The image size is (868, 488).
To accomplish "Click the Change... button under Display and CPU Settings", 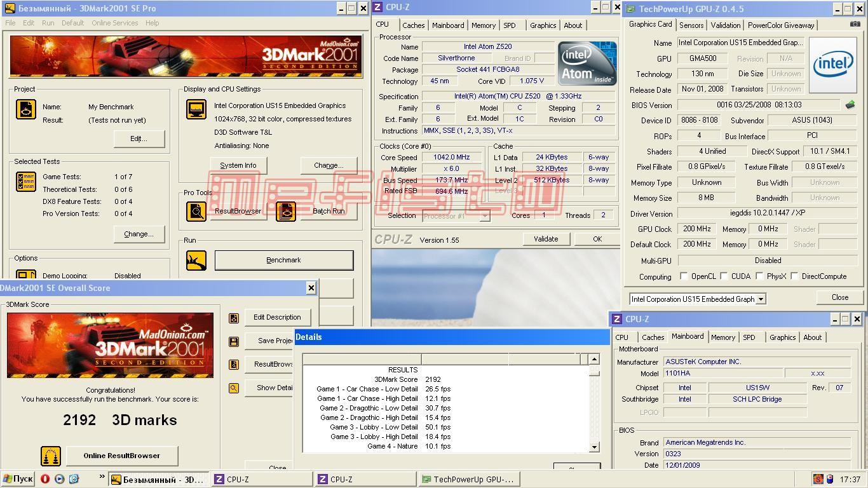I will (x=329, y=165).
